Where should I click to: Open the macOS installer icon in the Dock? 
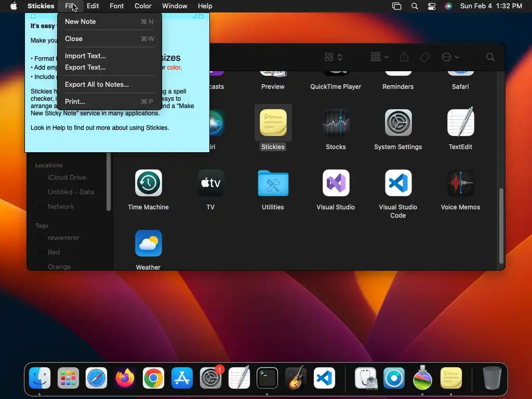coord(422,378)
